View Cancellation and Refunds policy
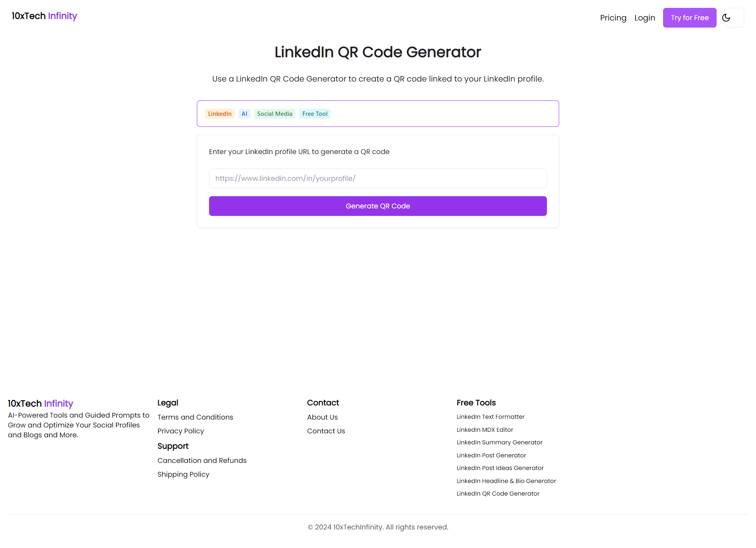Viewport: 756px width, 548px height. pyautogui.click(x=202, y=461)
